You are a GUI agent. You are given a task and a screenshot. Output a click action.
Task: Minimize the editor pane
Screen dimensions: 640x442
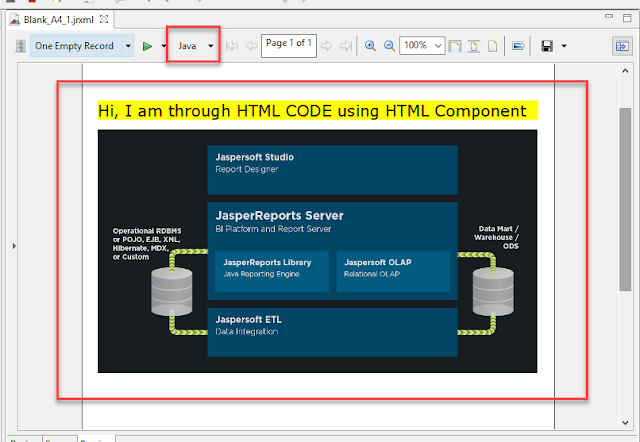(x=609, y=17)
